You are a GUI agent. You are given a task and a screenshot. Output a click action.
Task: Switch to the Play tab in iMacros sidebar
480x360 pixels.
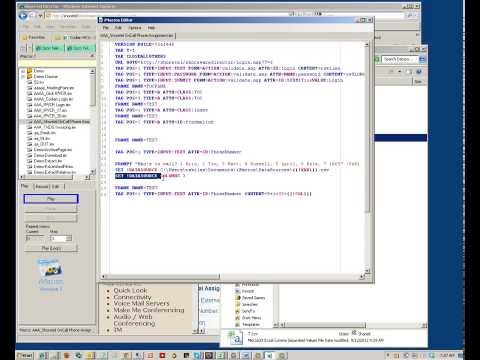(25, 186)
